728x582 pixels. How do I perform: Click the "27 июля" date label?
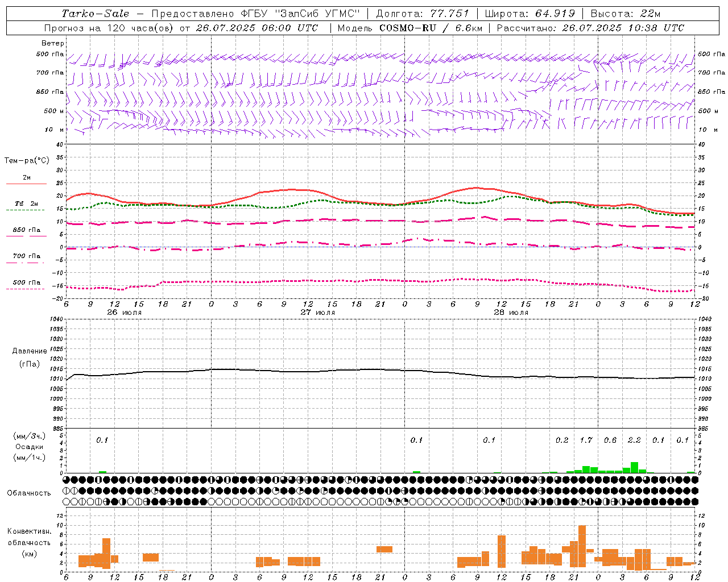coord(317,313)
